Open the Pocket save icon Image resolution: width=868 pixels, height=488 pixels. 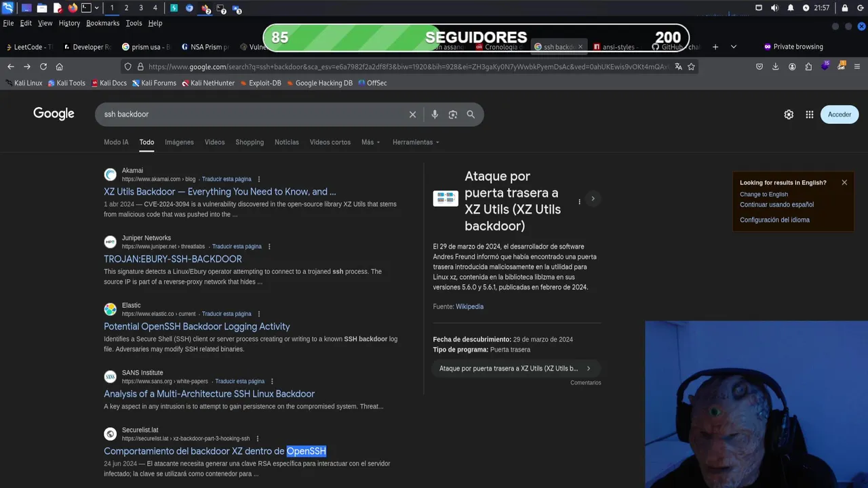(759, 66)
